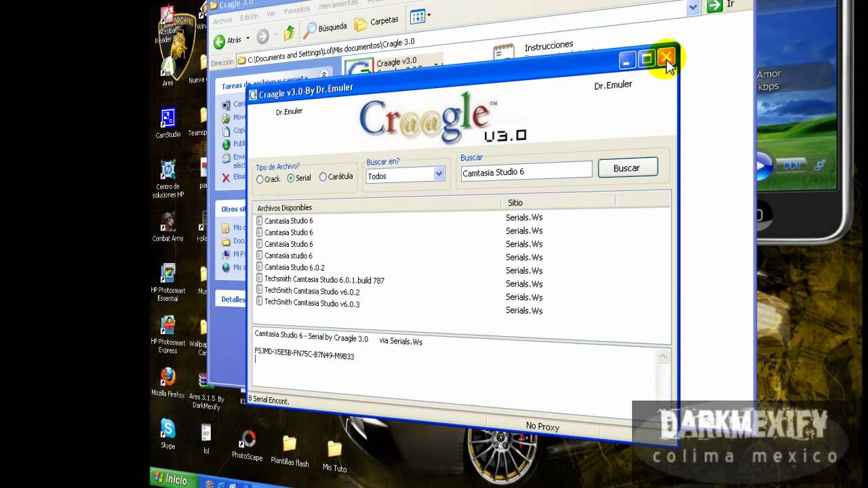Click the Buscar button in Craagle

coord(627,168)
